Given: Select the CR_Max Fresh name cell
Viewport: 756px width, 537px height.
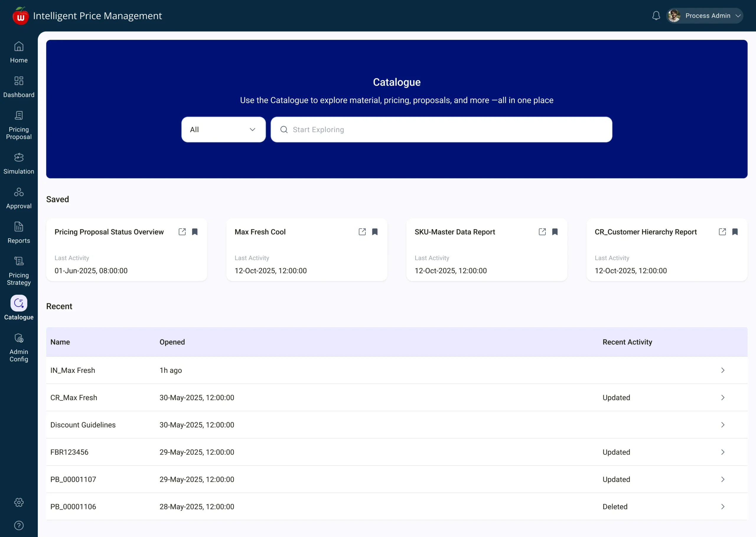Looking at the screenshot, I should [x=74, y=397].
